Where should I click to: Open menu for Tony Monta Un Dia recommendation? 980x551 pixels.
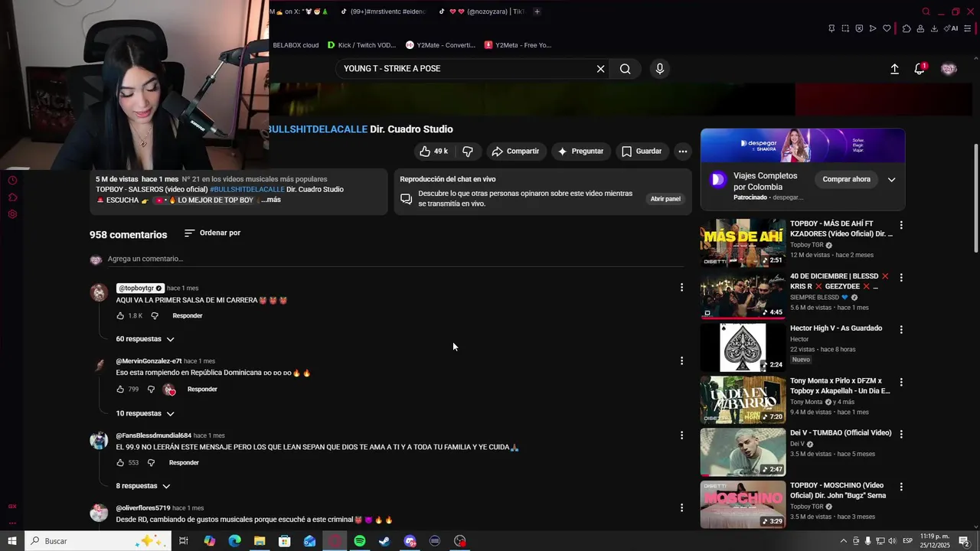coord(901,382)
